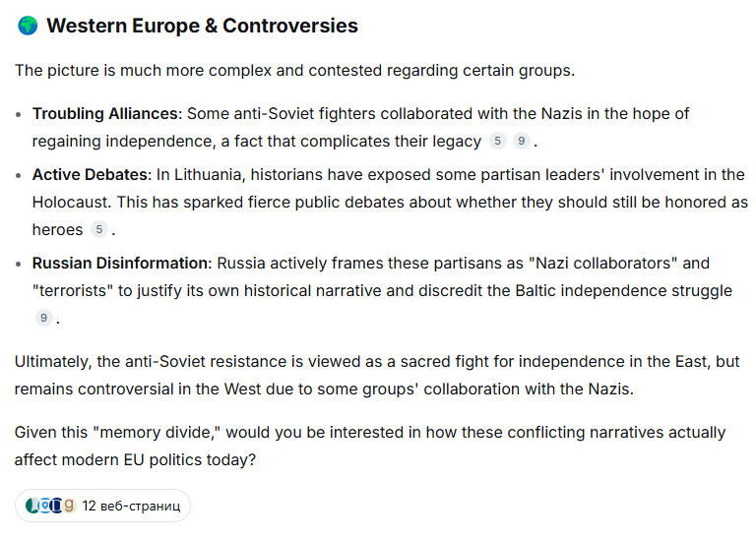Open the "12 веб-страниц" sources button
The width and height of the screenshot is (756, 538).
tap(102, 506)
